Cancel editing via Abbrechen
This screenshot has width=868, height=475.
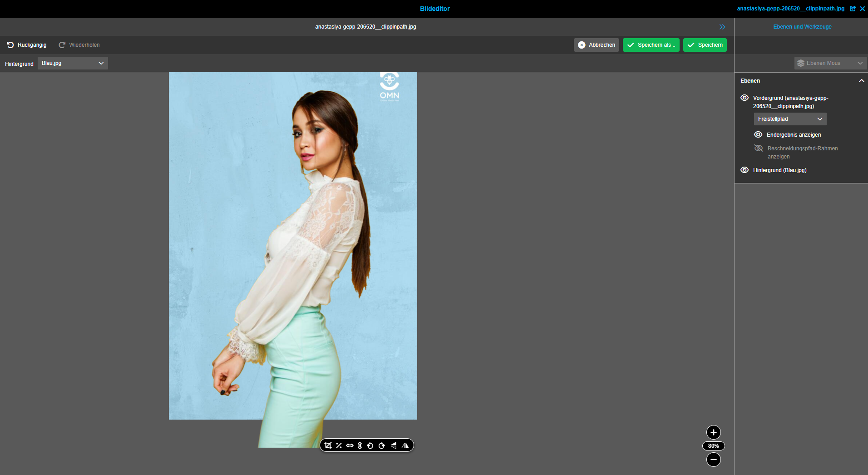click(x=596, y=45)
